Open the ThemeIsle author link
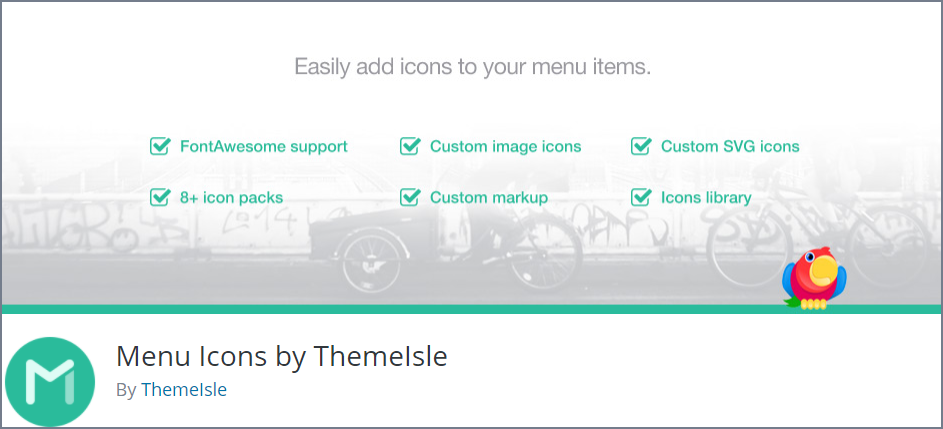The width and height of the screenshot is (943, 429). tap(184, 390)
